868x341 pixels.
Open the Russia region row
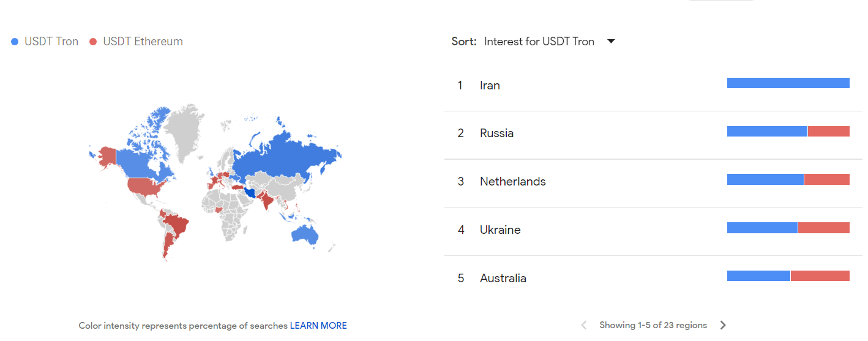pyautogui.click(x=653, y=133)
